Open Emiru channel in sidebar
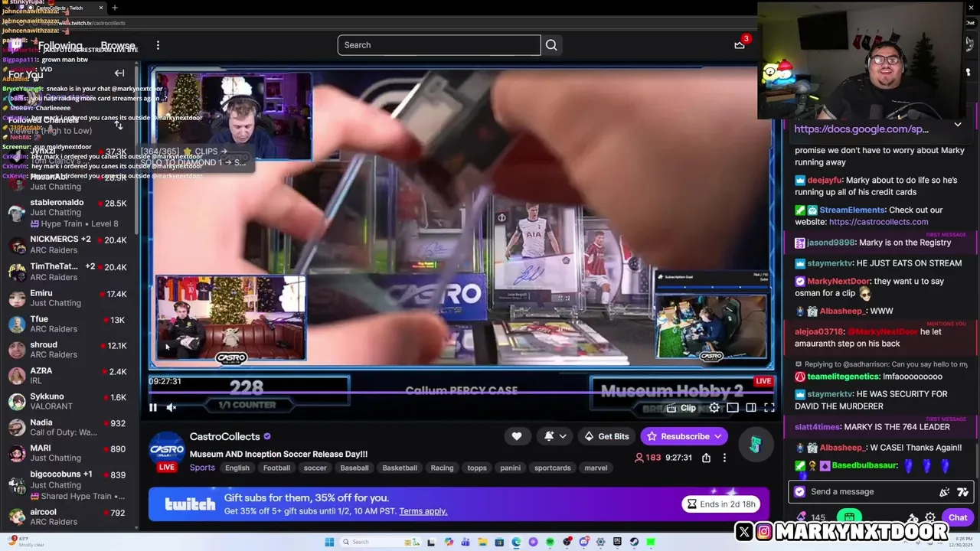This screenshot has width=980, height=551. point(69,298)
